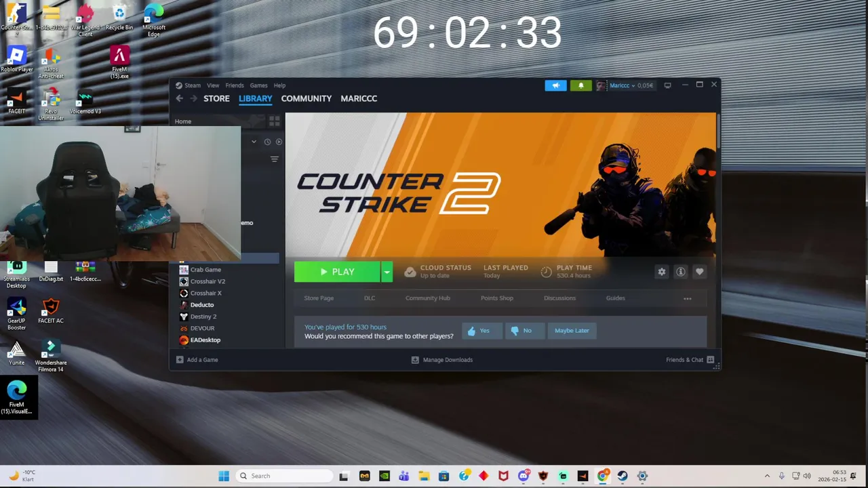Open the Games menu

point(258,85)
